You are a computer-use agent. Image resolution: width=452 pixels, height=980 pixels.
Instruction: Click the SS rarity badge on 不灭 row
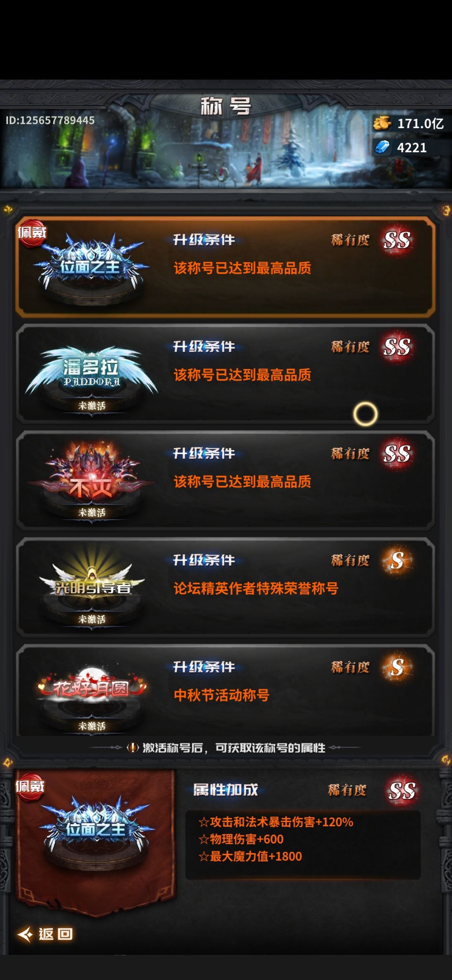click(397, 454)
